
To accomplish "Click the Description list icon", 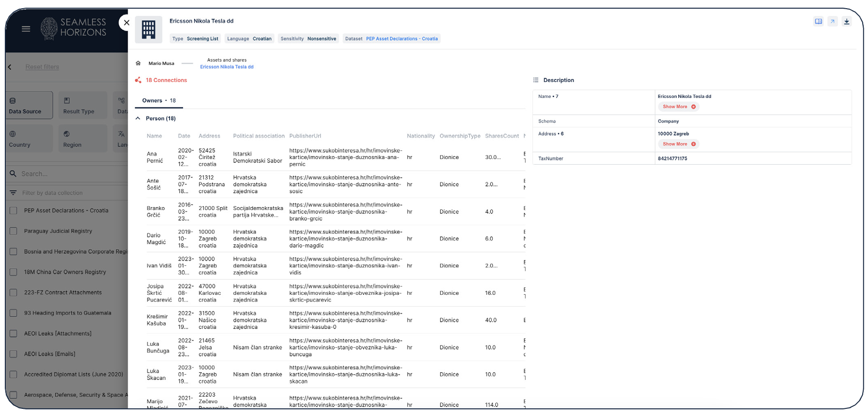I will coord(536,80).
